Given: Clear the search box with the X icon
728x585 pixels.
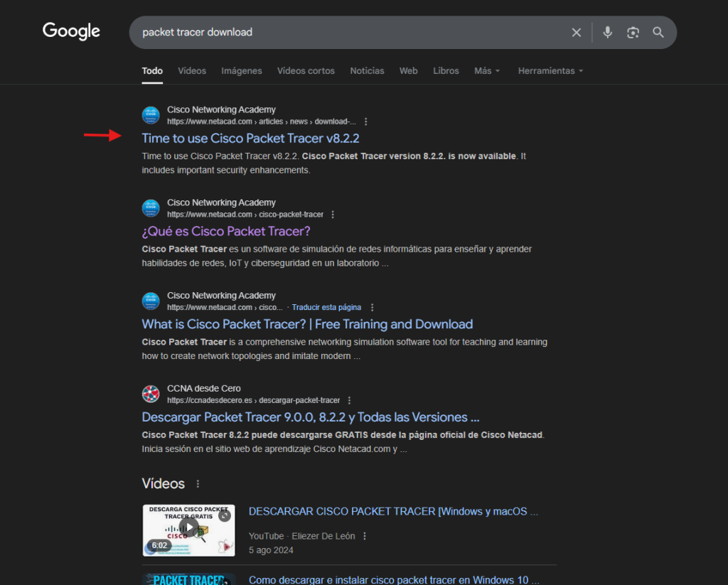Looking at the screenshot, I should pyautogui.click(x=577, y=33).
